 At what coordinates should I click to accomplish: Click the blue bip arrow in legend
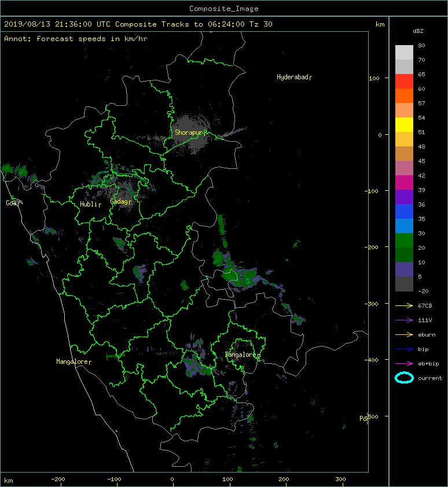coord(404,349)
